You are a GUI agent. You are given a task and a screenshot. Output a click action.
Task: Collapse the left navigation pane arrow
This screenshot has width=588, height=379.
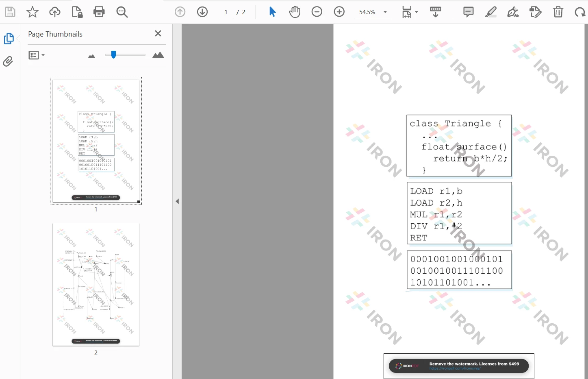(177, 201)
